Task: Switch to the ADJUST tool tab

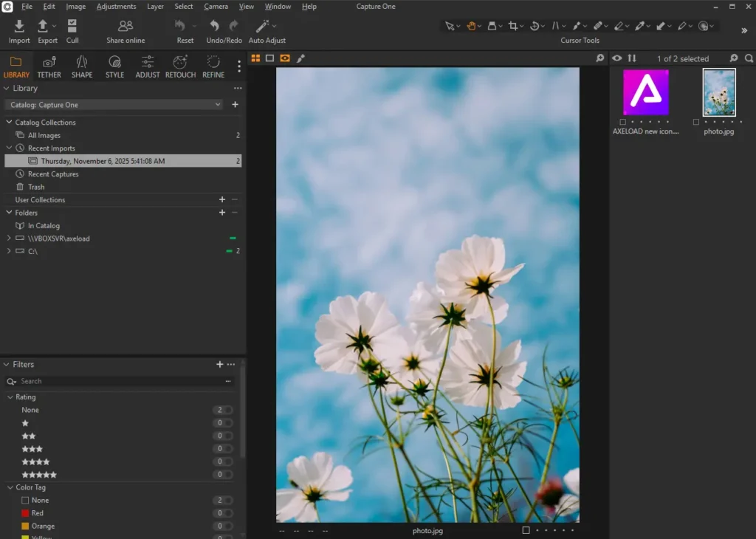Action: pos(147,66)
